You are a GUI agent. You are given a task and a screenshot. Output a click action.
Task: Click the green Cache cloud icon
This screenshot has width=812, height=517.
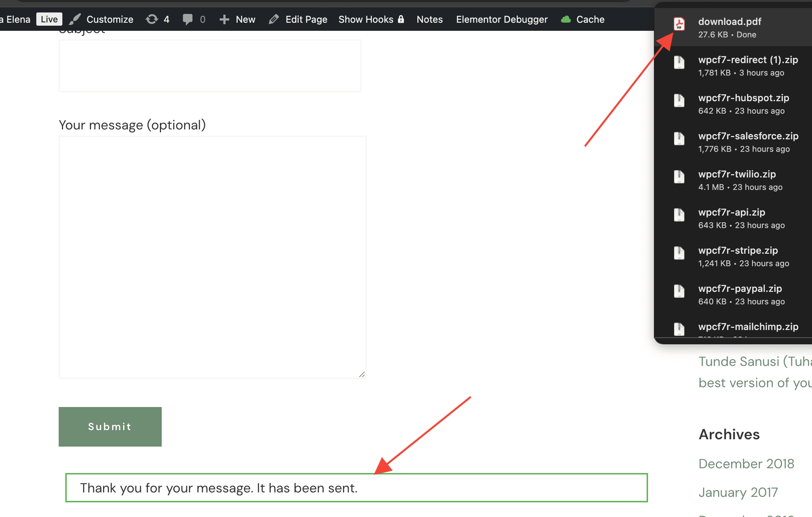coord(566,19)
